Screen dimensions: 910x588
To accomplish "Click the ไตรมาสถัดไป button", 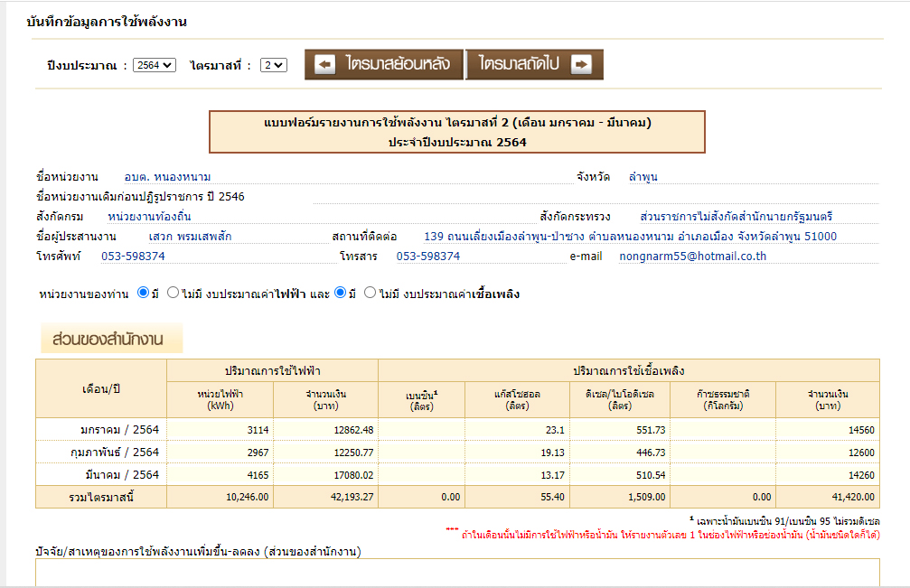I will pyautogui.click(x=534, y=64).
